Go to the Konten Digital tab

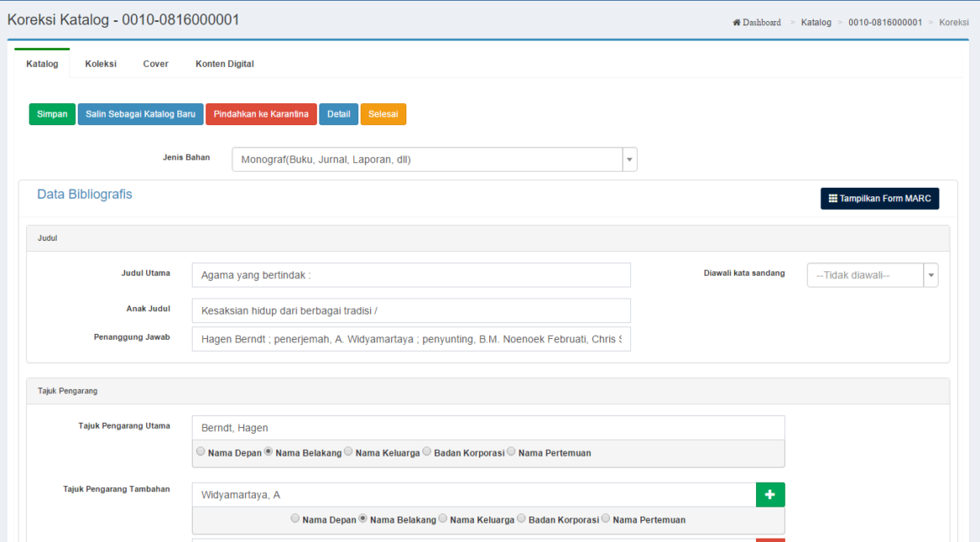click(225, 63)
